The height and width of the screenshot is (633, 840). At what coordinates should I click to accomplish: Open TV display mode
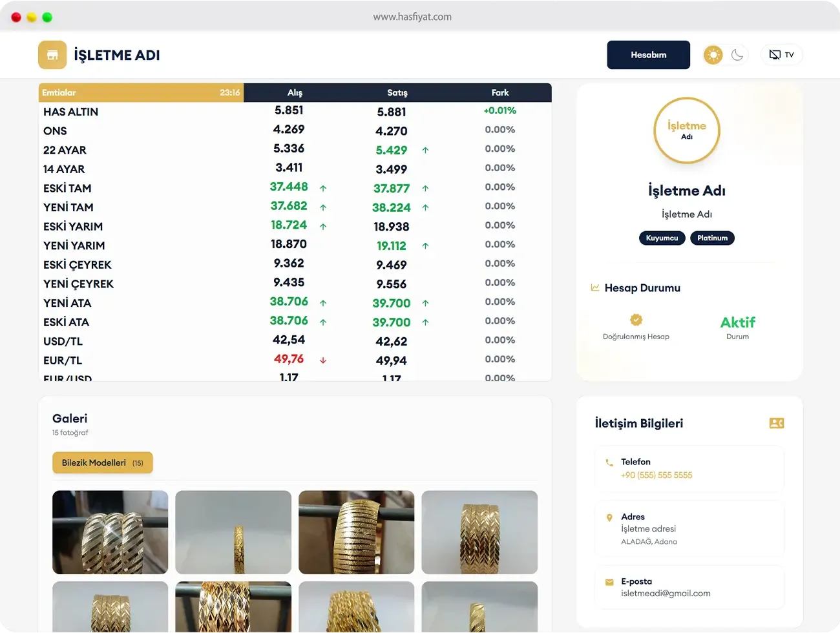tap(781, 55)
